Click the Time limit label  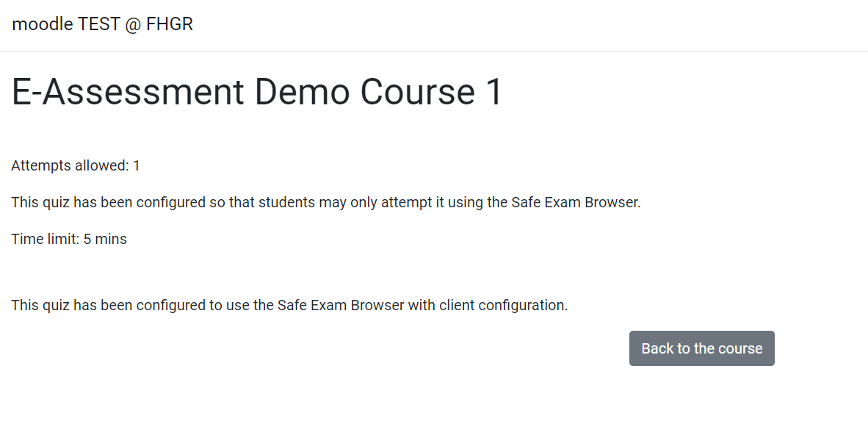pyautogui.click(x=46, y=239)
